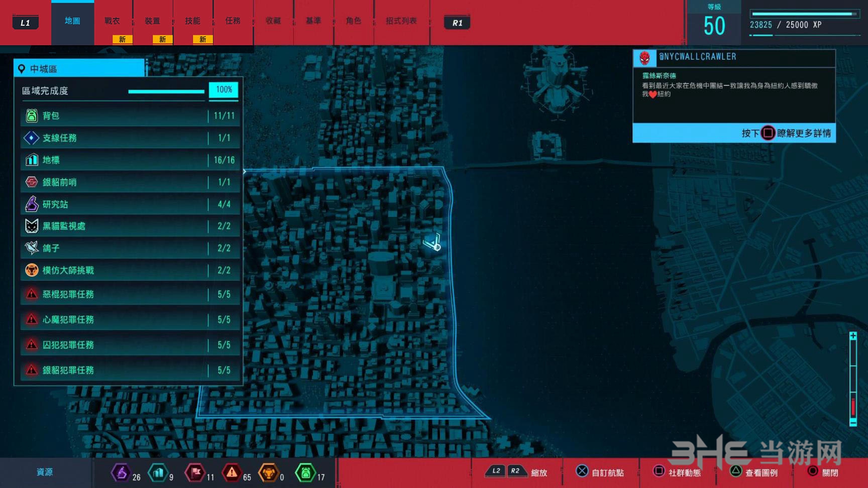
Task: Click the backpack token icon showing 17
Action: [305, 472]
